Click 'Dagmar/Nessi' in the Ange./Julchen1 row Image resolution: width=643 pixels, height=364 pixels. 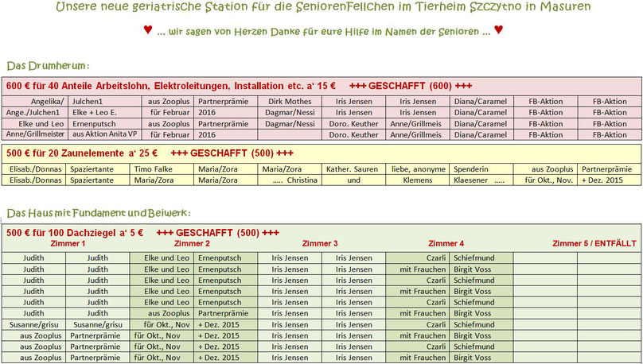[x=290, y=113]
